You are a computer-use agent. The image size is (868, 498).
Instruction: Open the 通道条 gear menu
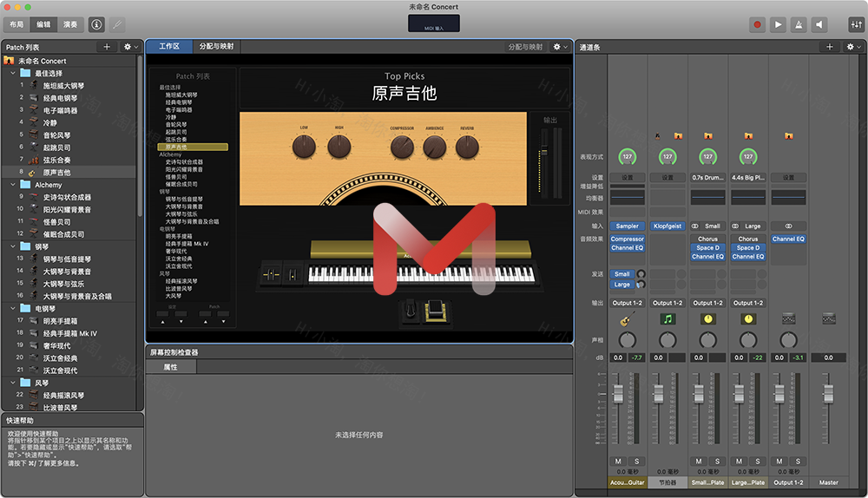pyautogui.click(x=853, y=47)
